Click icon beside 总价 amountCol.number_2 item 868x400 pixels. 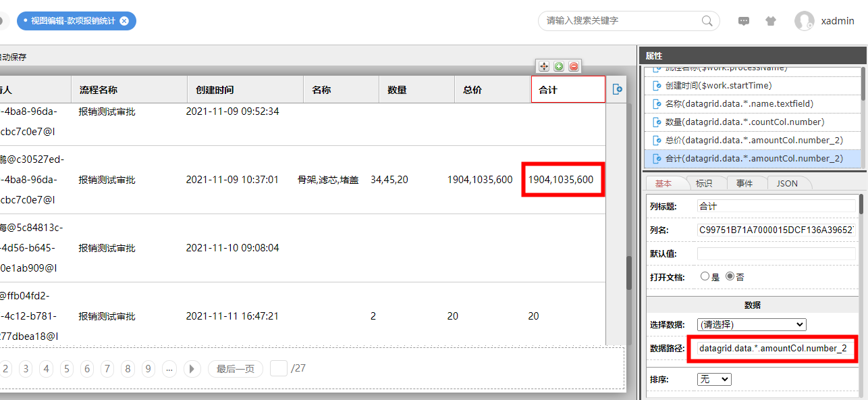[657, 141]
